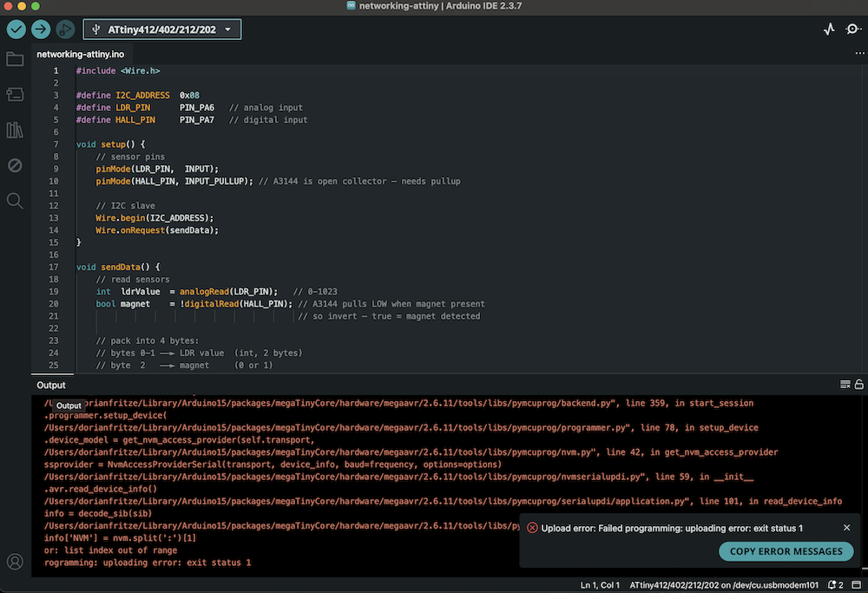Open the Serial Plotter
Screen dimensions: 868x593
click(829, 30)
